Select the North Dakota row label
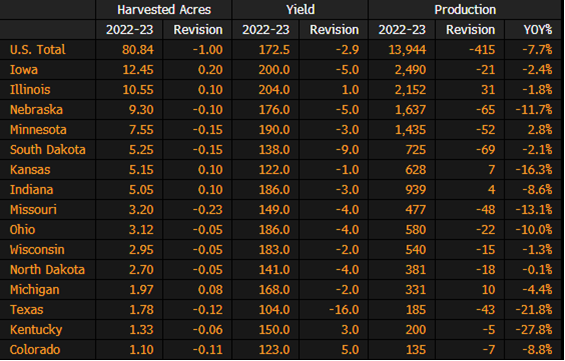The height and width of the screenshot is (361, 565). (47, 269)
